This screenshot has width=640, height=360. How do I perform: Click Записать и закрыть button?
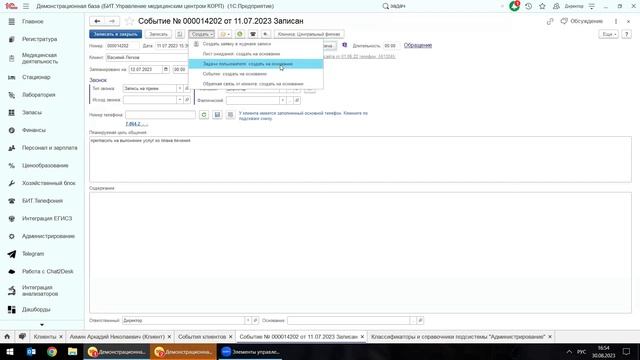pos(116,34)
